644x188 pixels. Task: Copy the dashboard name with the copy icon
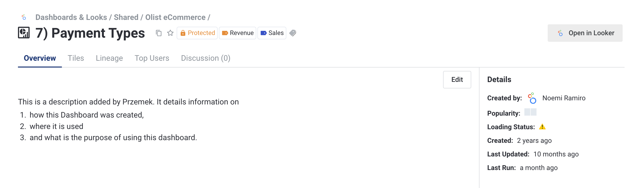[x=158, y=33]
